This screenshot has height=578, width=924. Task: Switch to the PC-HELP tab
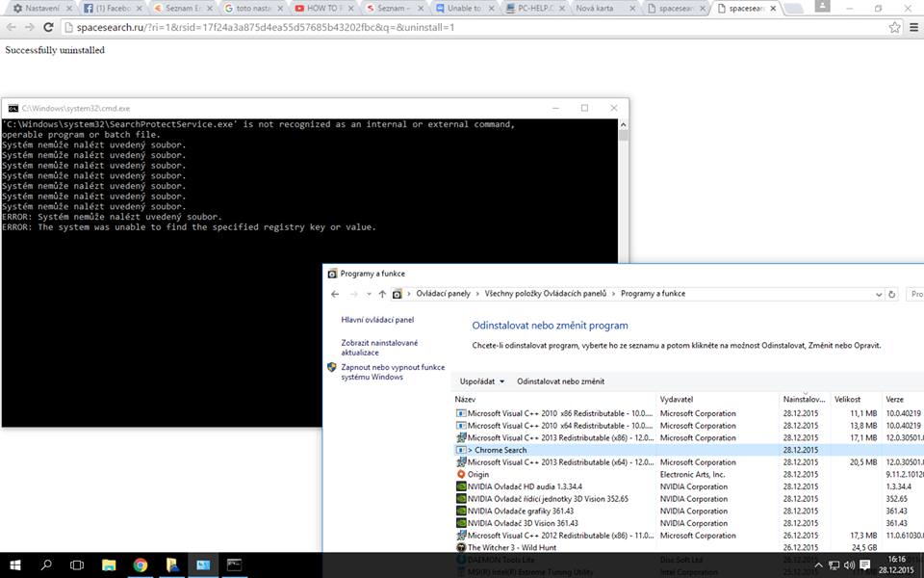coord(534,9)
